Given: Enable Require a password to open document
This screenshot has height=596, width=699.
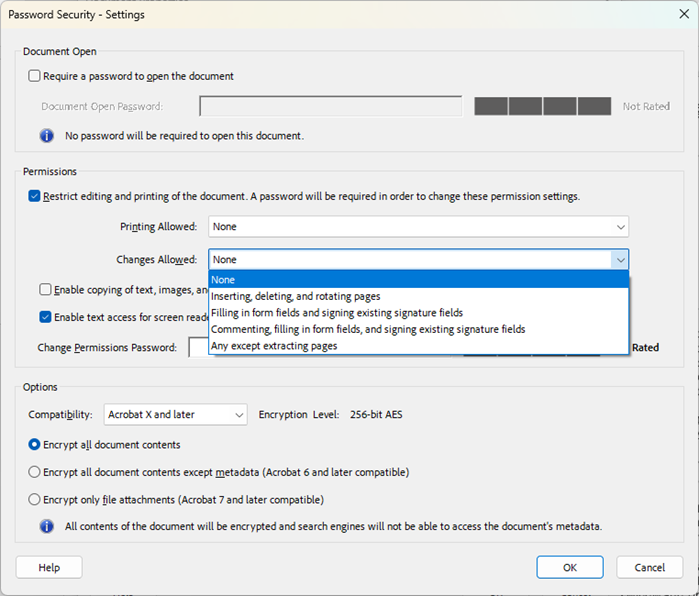Looking at the screenshot, I should (35, 76).
